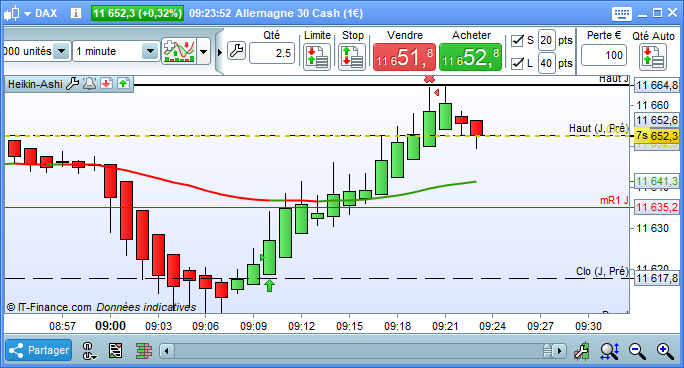Toggle the L limit checkbox

pyautogui.click(x=517, y=63)
